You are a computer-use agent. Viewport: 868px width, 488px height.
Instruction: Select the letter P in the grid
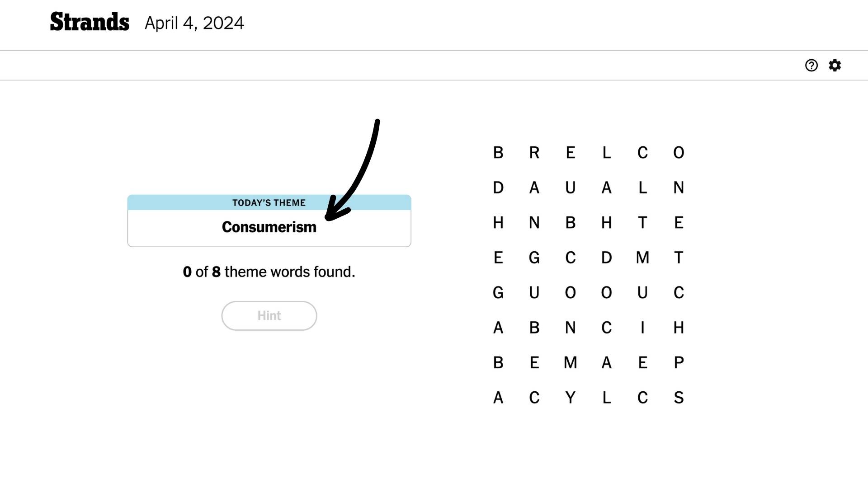(x=679, y=362)
